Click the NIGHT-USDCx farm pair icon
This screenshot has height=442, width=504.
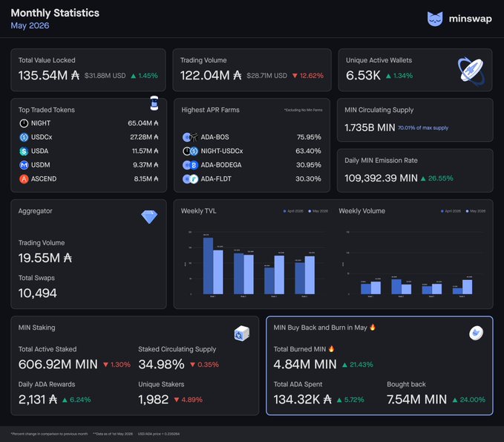coord(190,151)
